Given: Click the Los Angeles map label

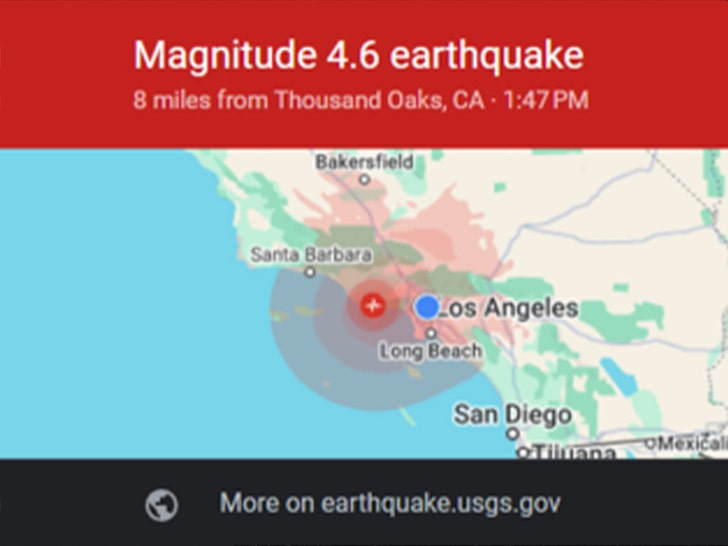Looking at the screenshot, I should 508,308.
